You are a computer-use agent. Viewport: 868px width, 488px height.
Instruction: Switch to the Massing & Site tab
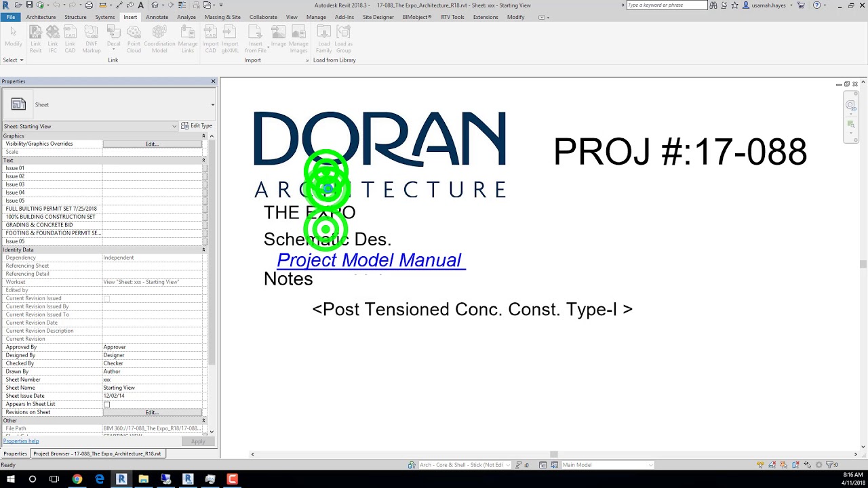222,17
